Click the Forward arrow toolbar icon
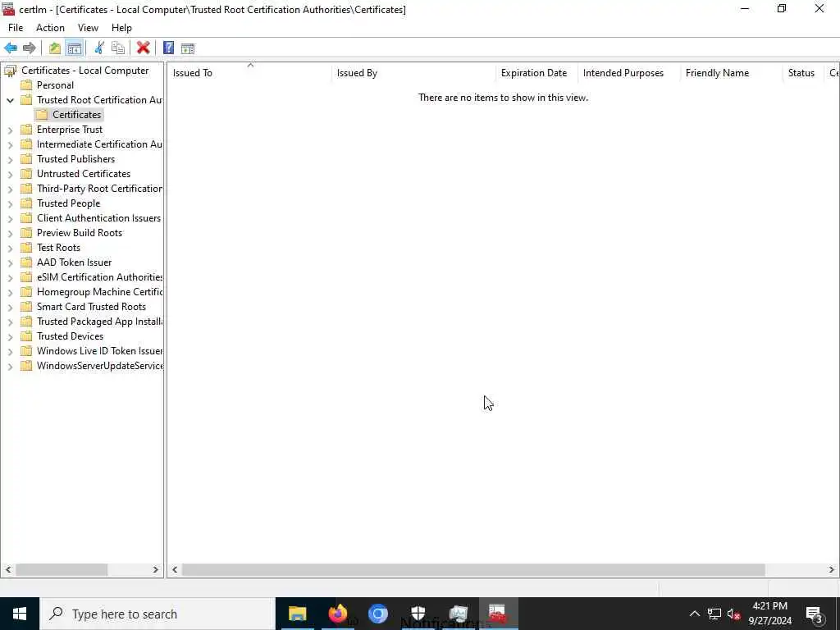 click(30, 48)
